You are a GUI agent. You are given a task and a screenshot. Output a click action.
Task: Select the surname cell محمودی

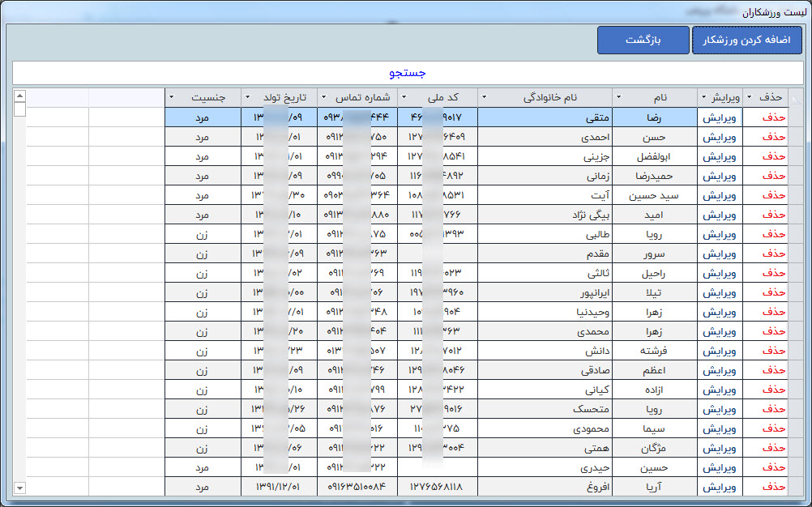[x=545, y=429]
